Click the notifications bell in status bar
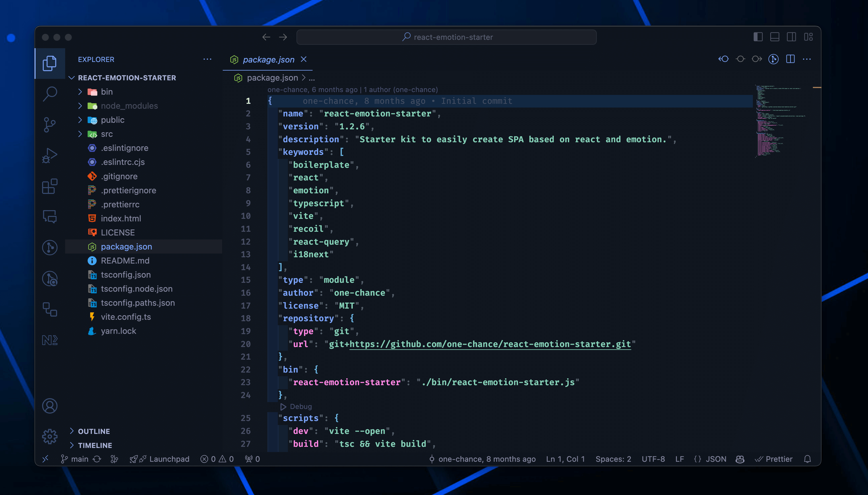This screenshot has width=868, height=495. coord(807,459)
